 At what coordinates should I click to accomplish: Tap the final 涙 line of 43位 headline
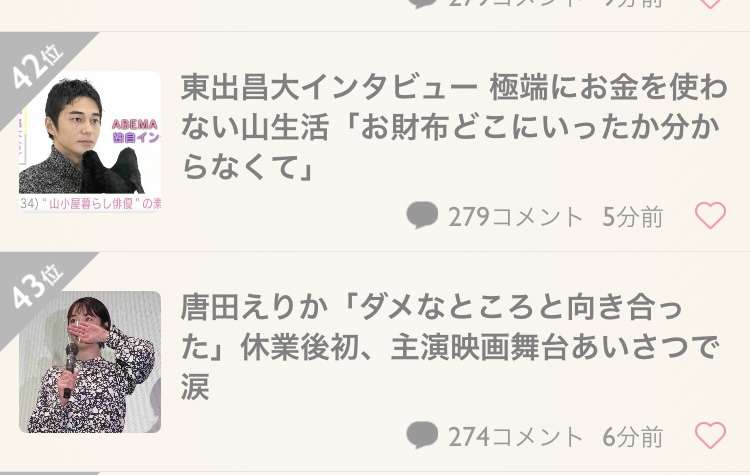[196, 387]
